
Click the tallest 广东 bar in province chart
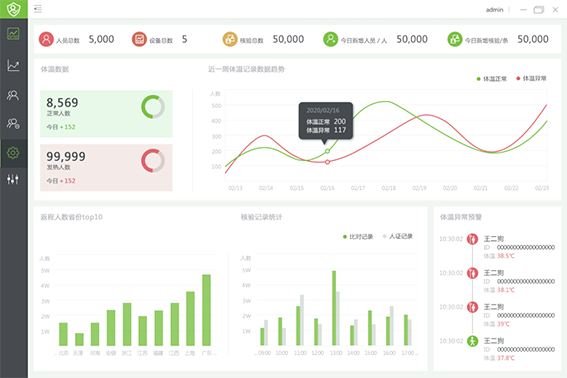(206, 310)
